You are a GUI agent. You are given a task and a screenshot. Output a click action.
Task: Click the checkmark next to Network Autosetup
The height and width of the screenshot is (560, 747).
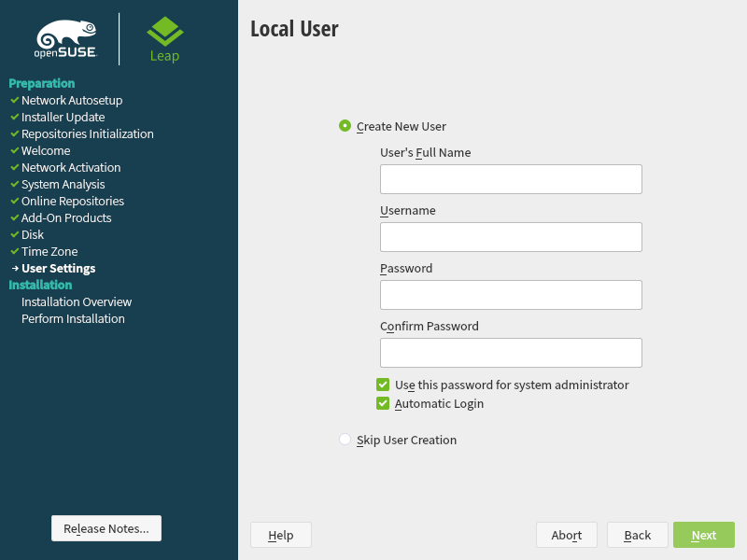pos(14,100)
